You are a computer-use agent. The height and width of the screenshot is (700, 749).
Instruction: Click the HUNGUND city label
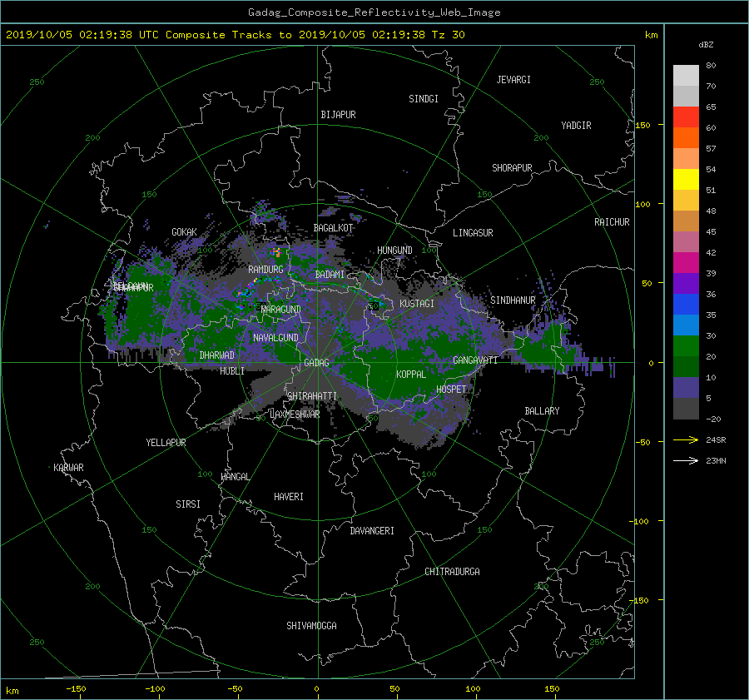(x=394, y=251)
